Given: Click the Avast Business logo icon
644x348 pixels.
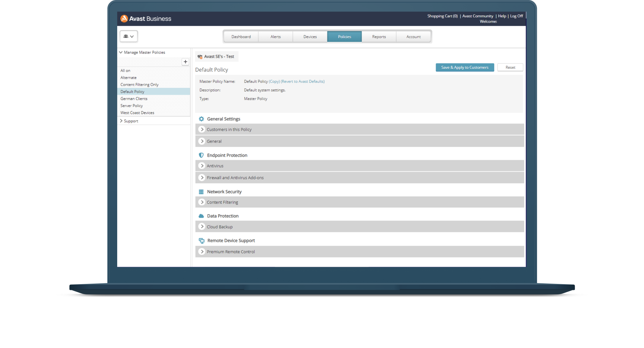Looking at the screenshot, I should point(124,19).
